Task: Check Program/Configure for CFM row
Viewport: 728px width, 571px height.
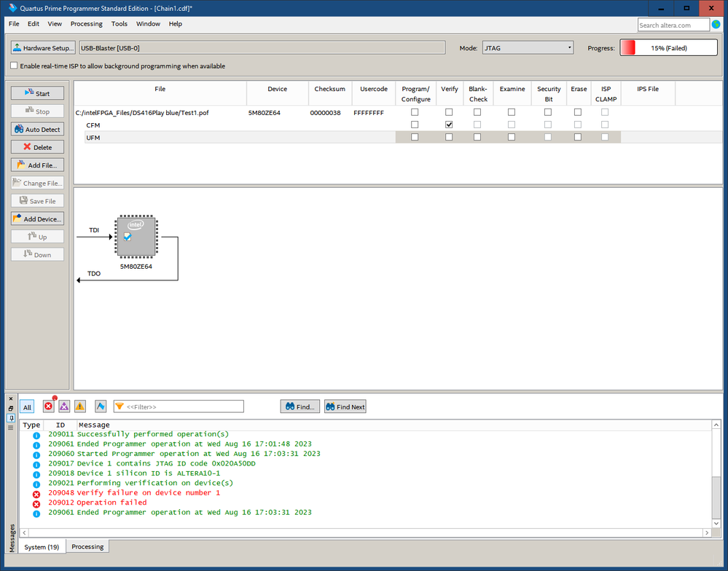Action: 415,125
